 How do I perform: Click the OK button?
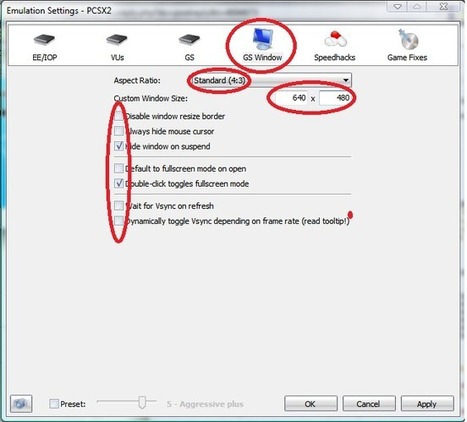pyautogui.click(x=311, y=404)
